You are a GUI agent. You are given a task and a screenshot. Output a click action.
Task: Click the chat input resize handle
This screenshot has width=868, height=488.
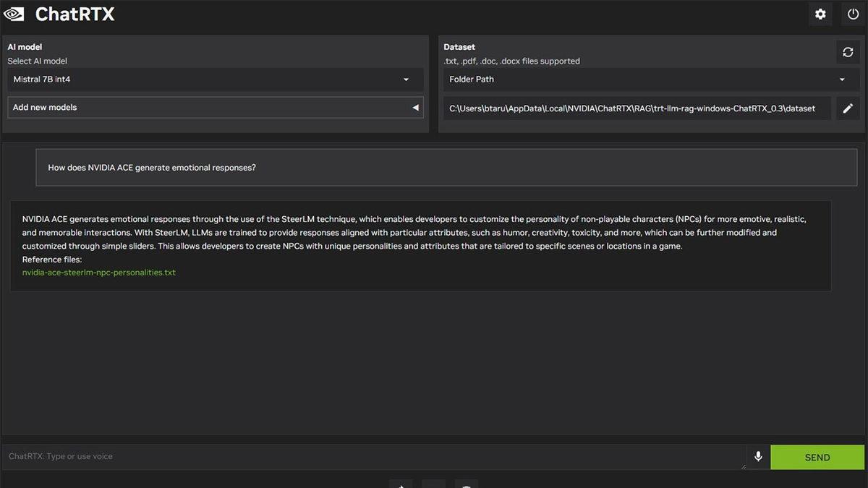click(x=743, y=466)
